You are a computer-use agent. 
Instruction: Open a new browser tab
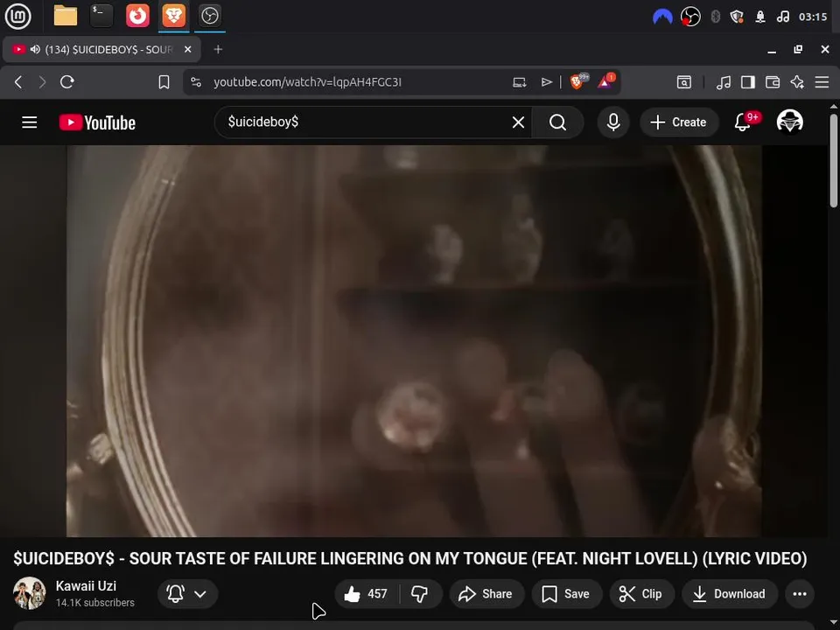[218, 49]
